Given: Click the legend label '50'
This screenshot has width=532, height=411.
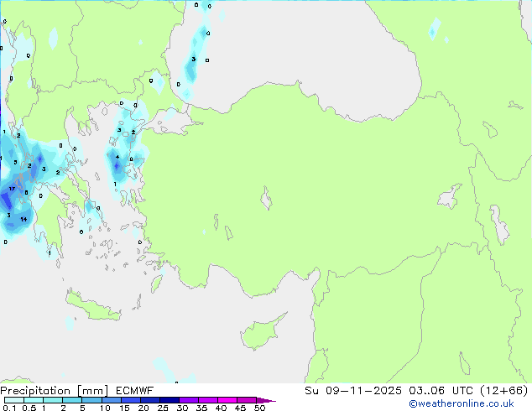Looking at the screenshot, I should [x=259, y=408].
